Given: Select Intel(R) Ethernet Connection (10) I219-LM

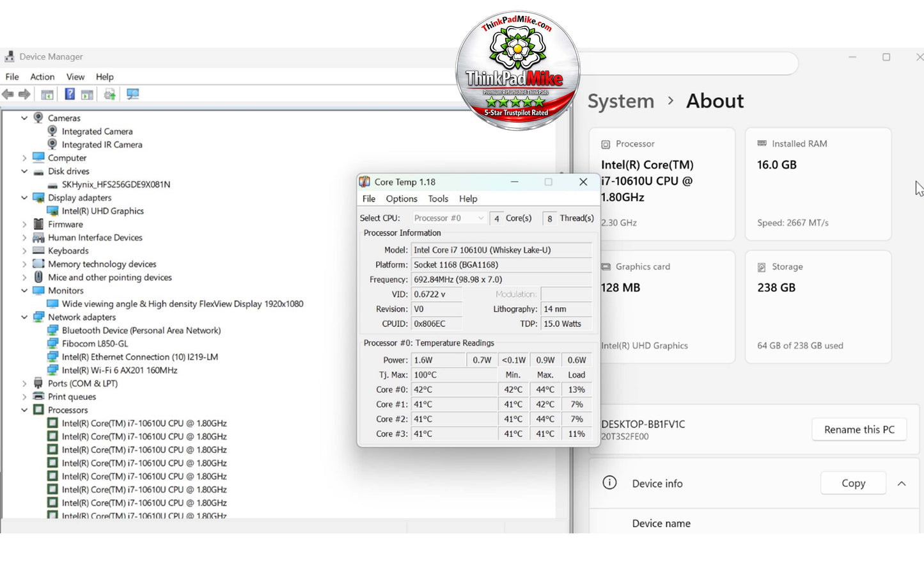Looking at the screenshot, I should click(140, 357).
